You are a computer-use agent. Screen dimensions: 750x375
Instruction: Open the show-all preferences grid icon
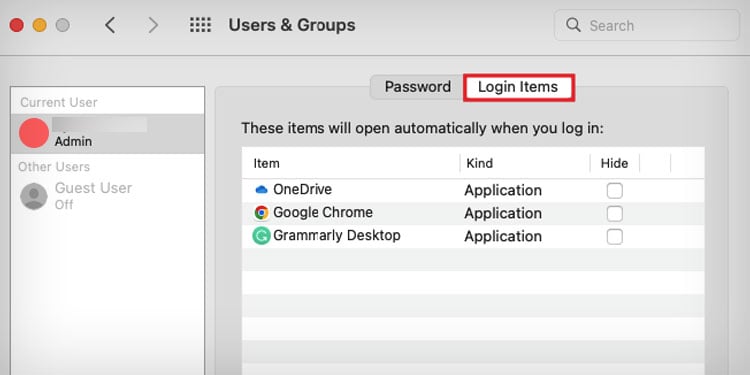[x=200, y=25]
